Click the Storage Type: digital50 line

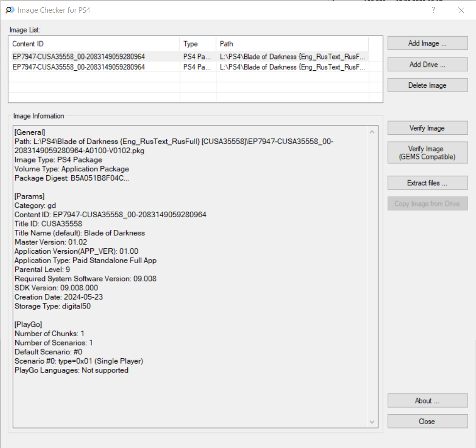pos(53,306)
